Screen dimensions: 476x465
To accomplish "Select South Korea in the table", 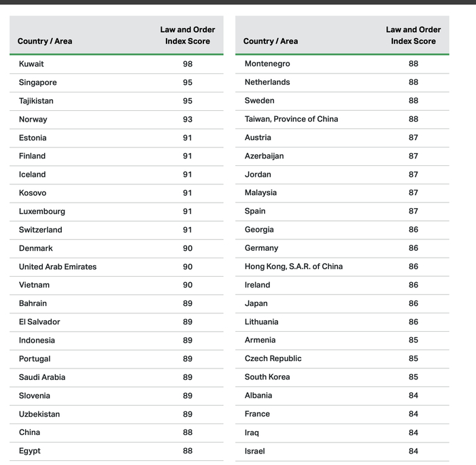I will click(x=267, y=377).
